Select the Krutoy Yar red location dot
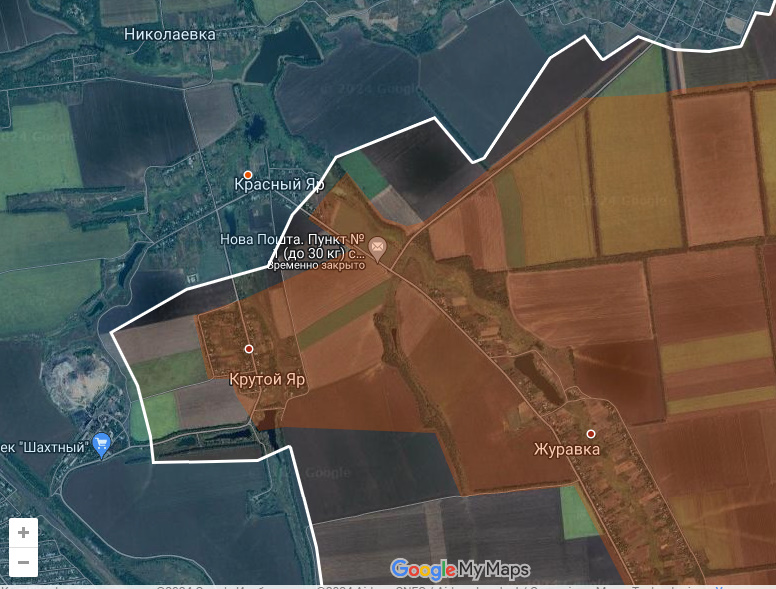Viewport: 776px width, 589px height. (249, 349)
